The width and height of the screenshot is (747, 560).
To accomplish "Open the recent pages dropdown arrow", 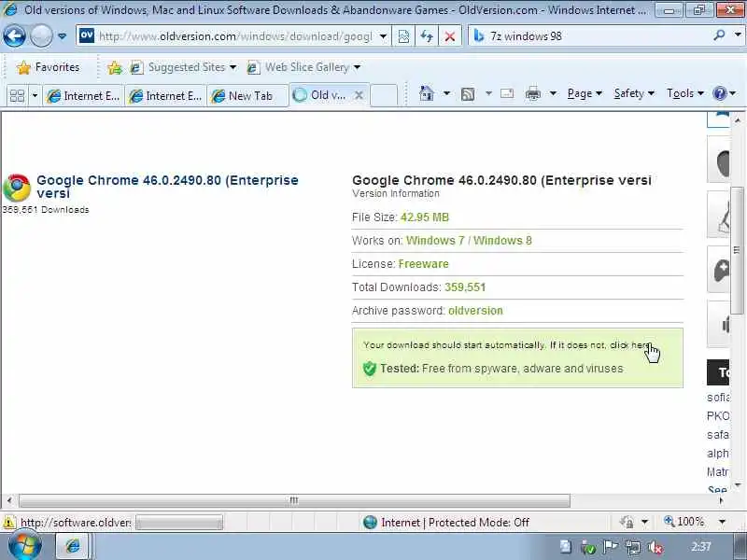I will (x=62, y=36).
